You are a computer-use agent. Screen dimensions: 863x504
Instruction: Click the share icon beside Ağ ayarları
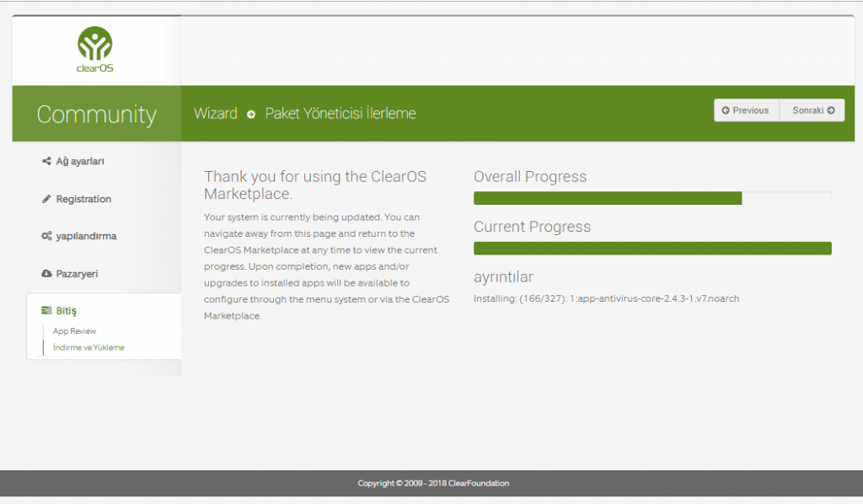pos(46,161)
